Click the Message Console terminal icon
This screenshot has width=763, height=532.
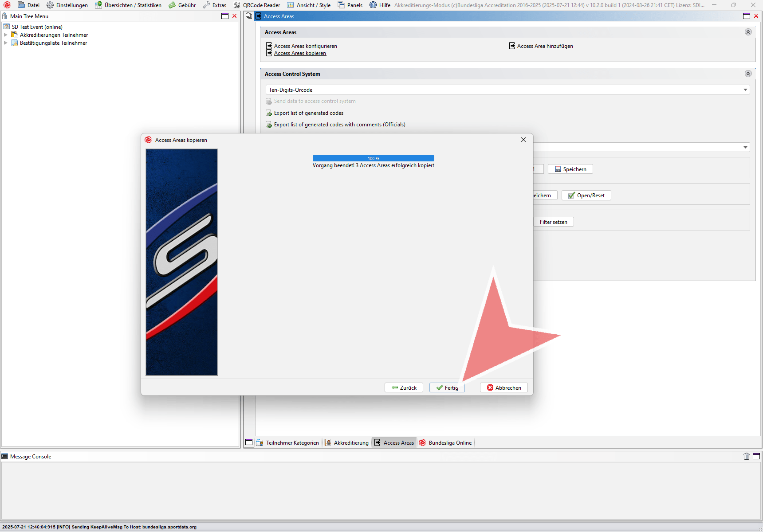4,456
